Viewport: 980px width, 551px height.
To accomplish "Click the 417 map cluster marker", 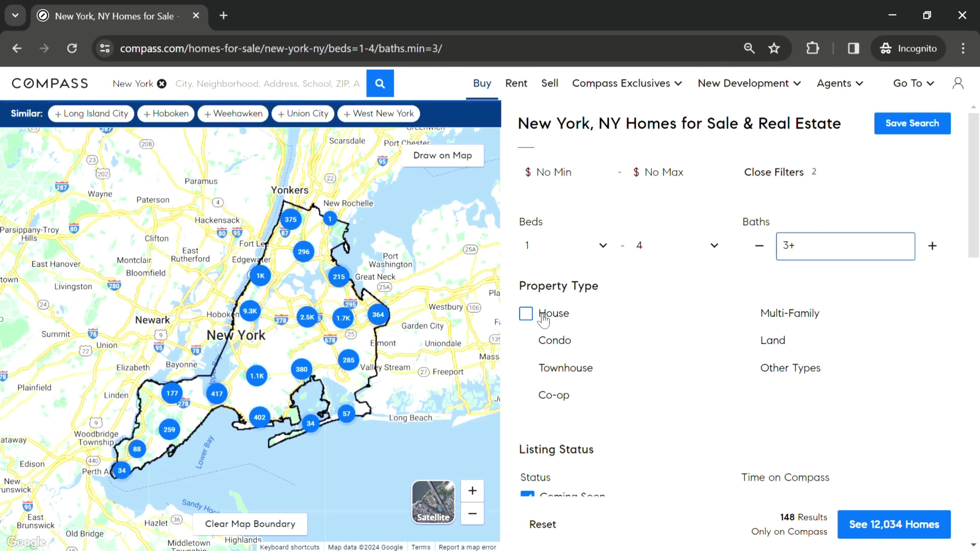I will point(217,394).
